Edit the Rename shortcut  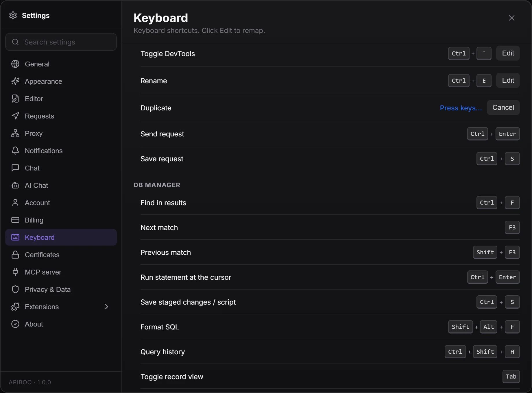coord(508,80)
